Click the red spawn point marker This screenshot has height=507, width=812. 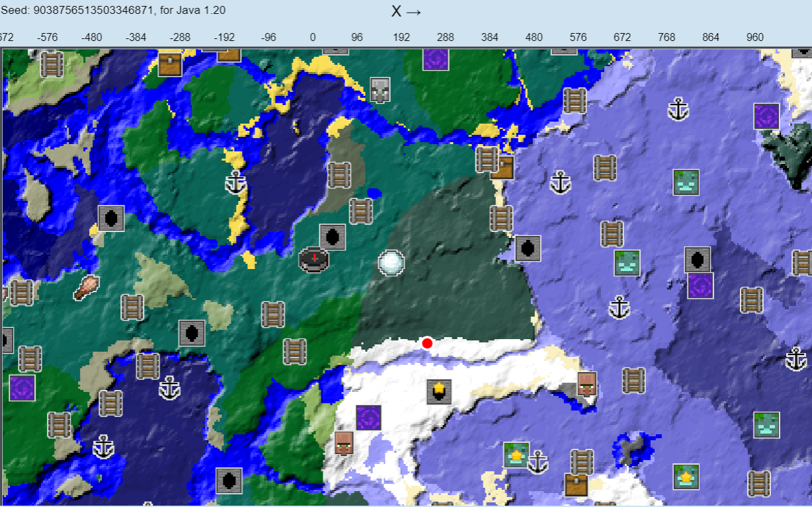pyautogui.click(x=427, y=342)
